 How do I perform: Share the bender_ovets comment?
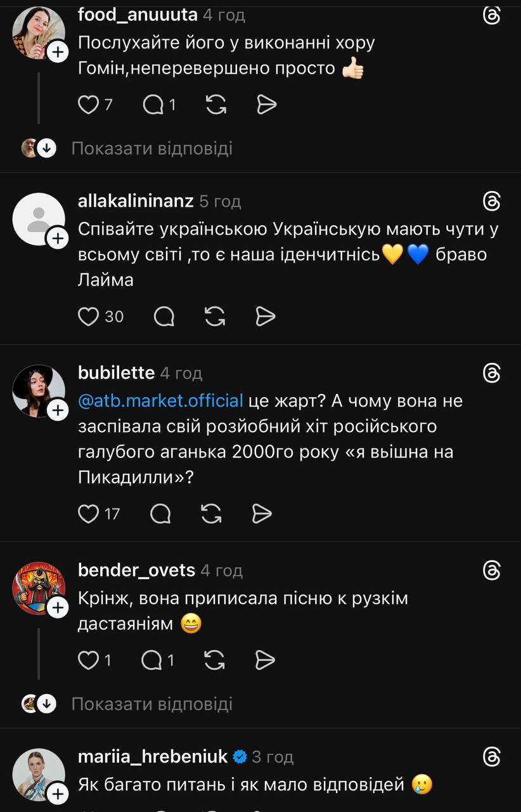click(x=266, y=660)
